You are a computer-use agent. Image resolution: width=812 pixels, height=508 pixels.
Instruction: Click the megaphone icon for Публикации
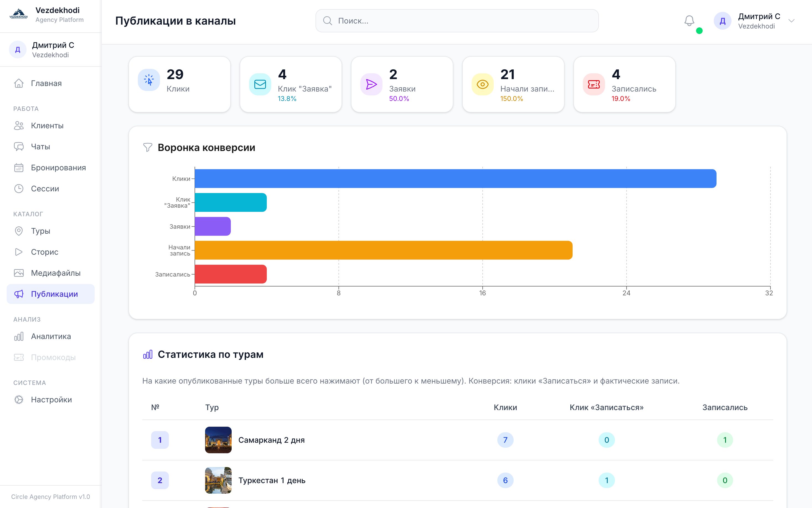[19, 294]
